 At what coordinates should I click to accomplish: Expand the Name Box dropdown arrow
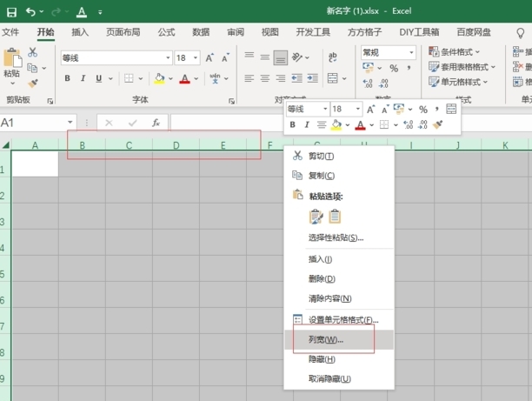click(x=70, y=123)
